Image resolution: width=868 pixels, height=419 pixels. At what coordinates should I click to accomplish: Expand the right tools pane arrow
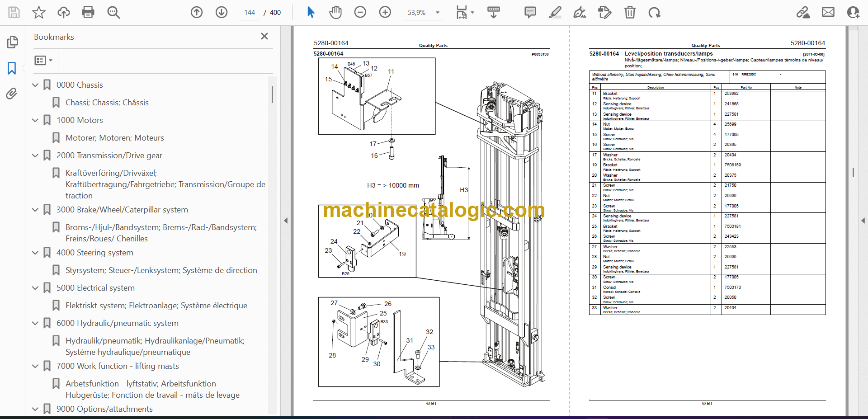(x=863, y=221)
